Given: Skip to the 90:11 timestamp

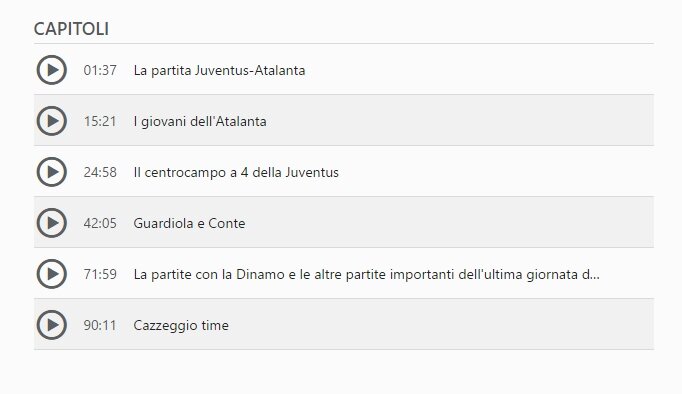Looking at the screenshot, I should (x=100, y=325).
